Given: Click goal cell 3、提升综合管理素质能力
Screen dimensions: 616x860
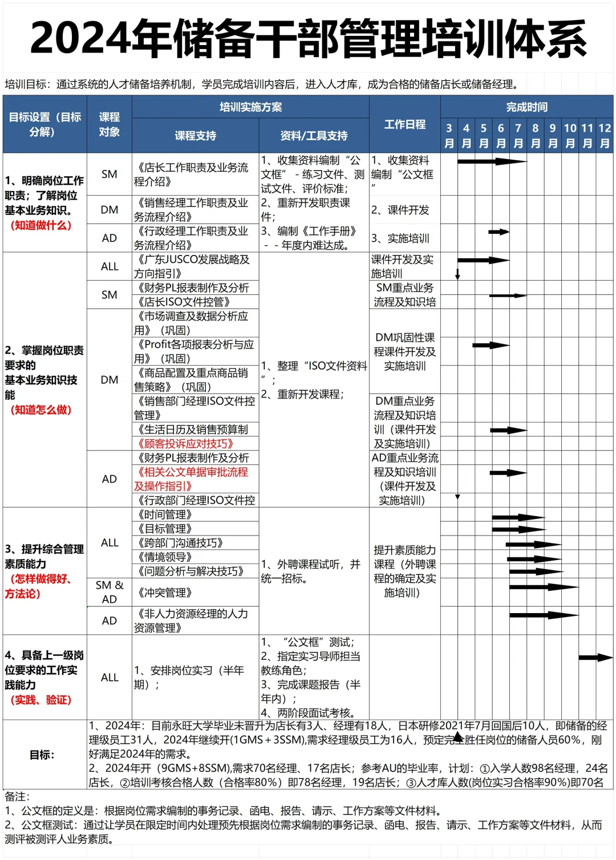Looking at the screenshot, I should coord(45,571).
